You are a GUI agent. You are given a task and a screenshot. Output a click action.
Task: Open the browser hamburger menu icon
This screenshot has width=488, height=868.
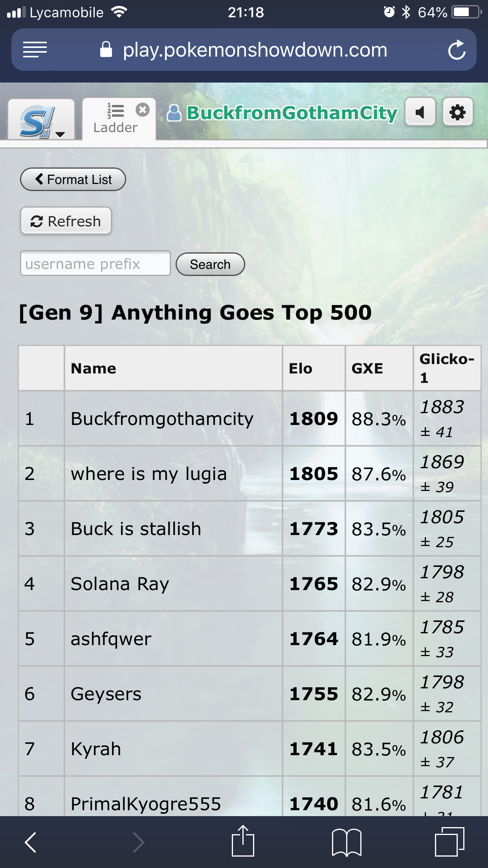(35, 50)
